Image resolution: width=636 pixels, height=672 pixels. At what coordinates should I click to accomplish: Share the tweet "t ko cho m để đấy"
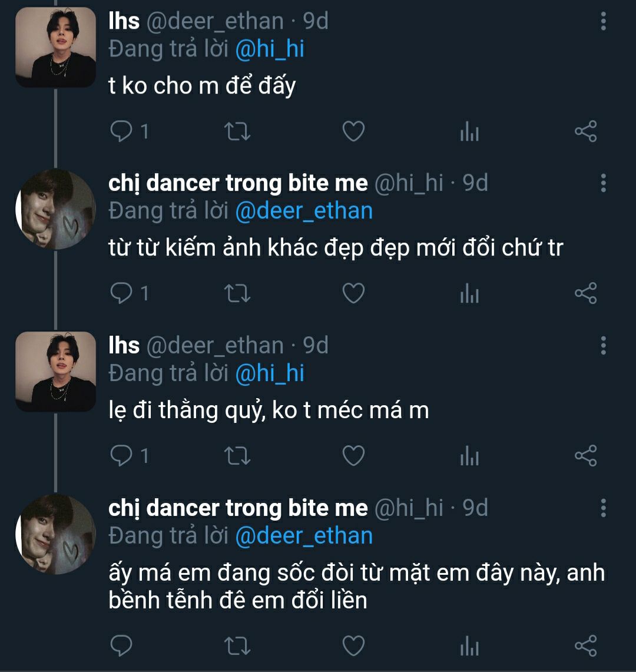pyautogui.click(x=585, y=131)
